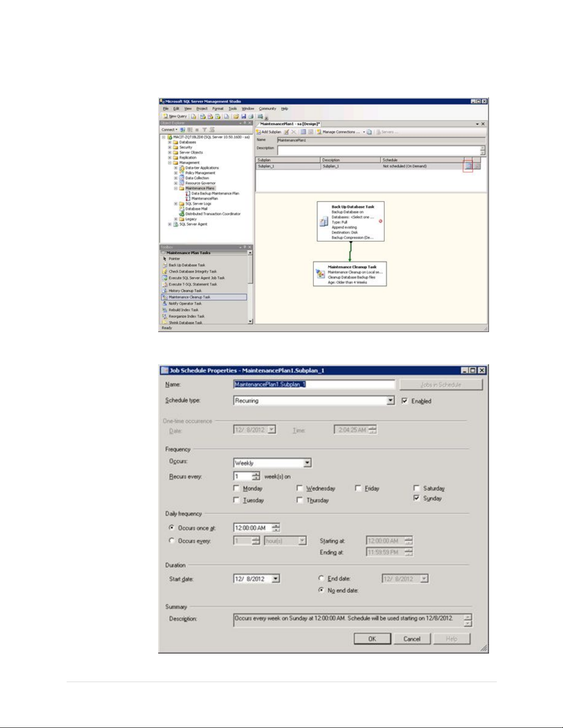Select the Pointer tool in the Toolbox
The image size is (563, 728).
(x=174, y=259)
